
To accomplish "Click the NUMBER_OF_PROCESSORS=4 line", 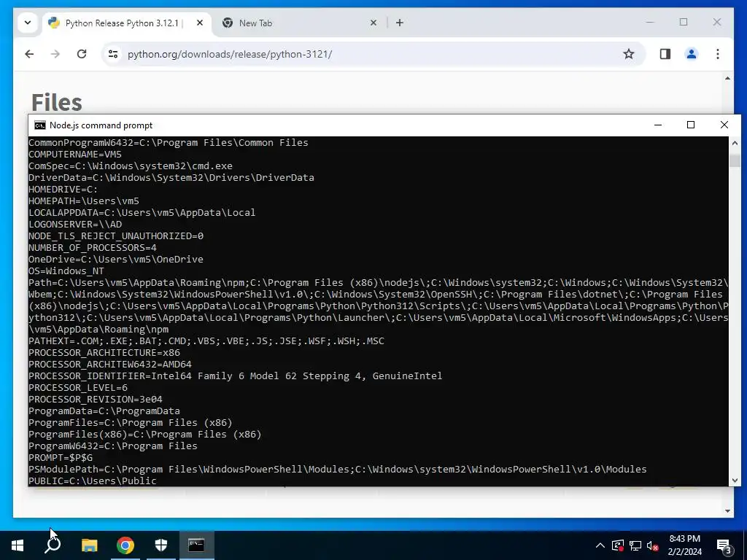I will (x=93, y=248).
